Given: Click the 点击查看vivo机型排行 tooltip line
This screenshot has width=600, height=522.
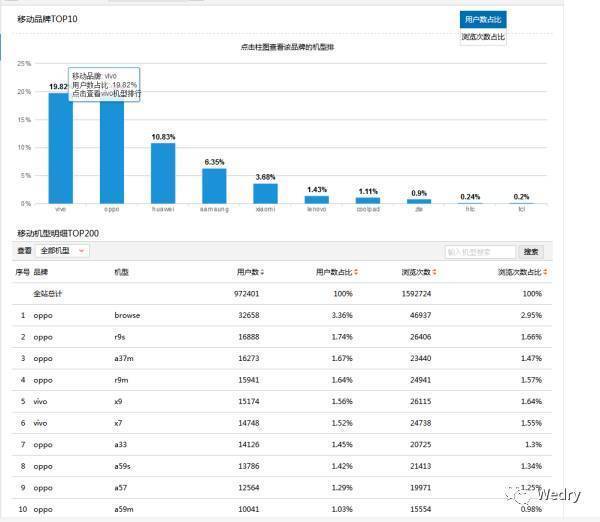Looking at the screenshot, I should 106,94.
